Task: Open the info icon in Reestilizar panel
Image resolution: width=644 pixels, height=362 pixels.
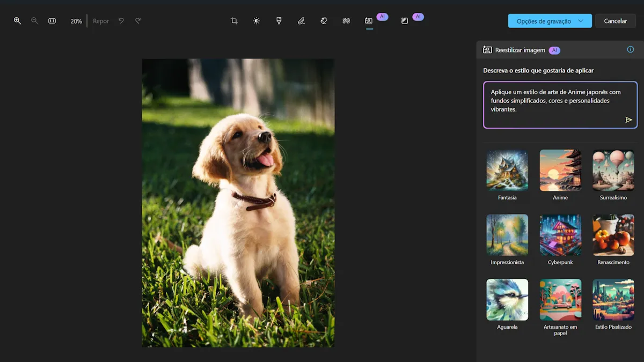Action: click(631, 49)
